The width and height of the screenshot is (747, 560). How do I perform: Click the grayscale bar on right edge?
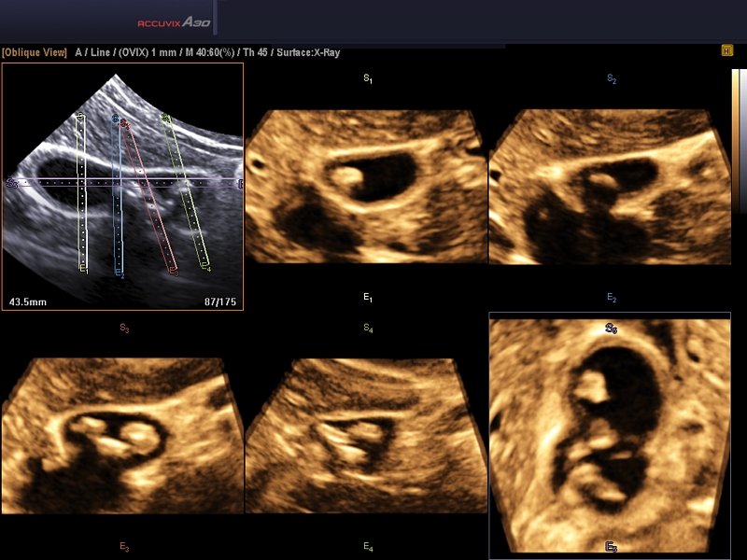pyautogui.click(x=743, y=141)
